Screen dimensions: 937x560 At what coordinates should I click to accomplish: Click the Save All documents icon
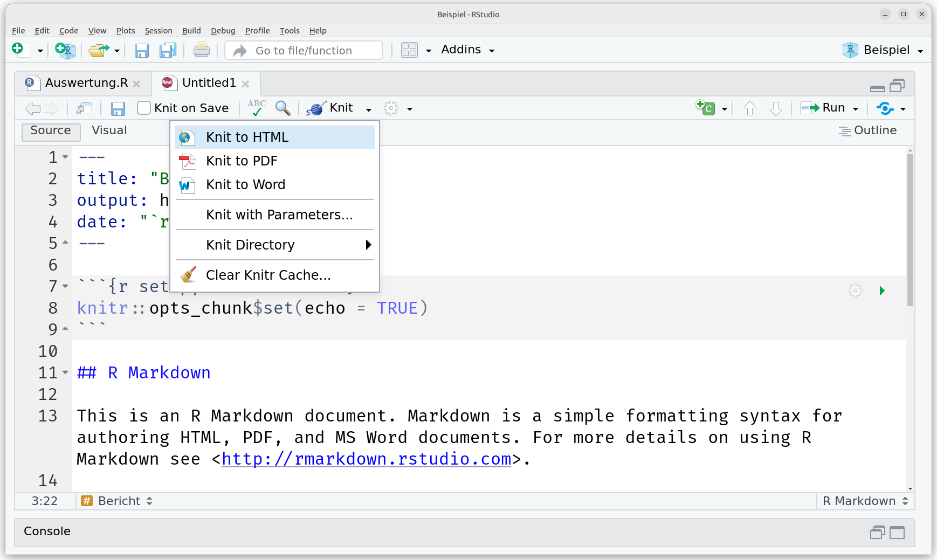pos(168,50)
